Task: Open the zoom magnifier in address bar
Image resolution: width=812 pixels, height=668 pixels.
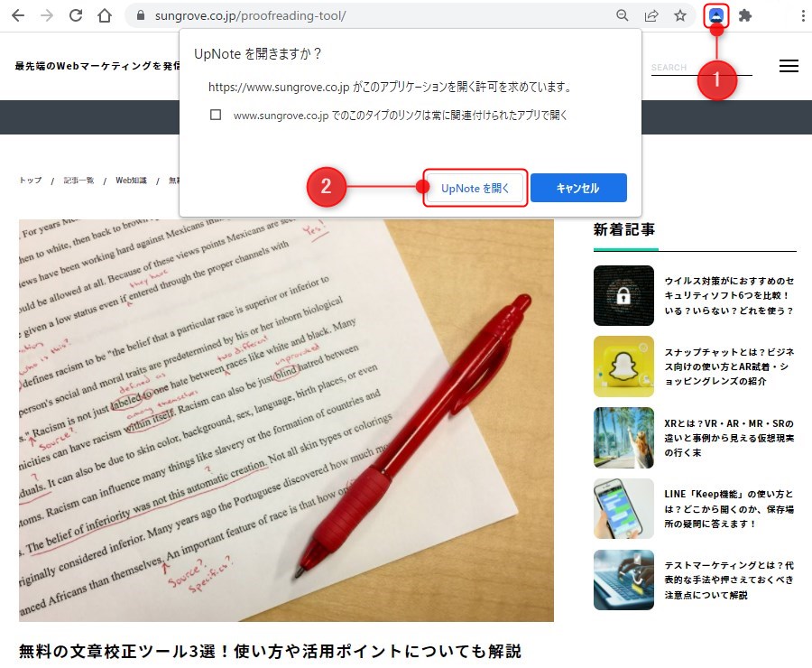Action: pos(623,15)
